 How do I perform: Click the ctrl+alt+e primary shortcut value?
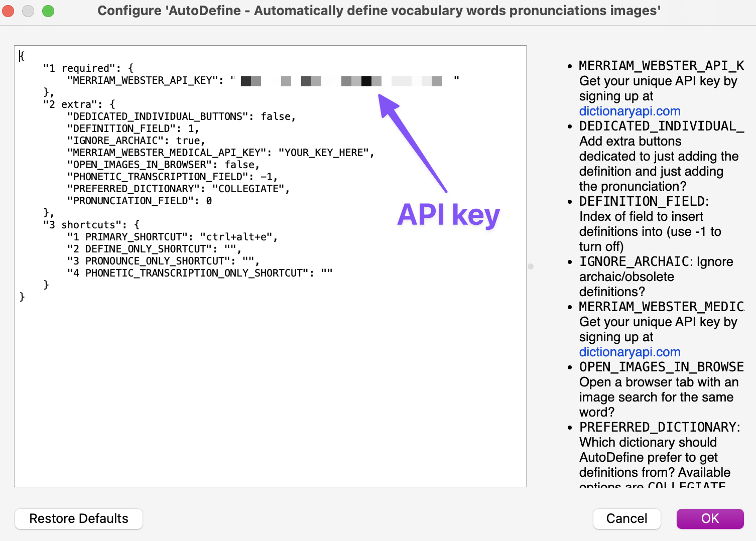click(x=236, y=237)
